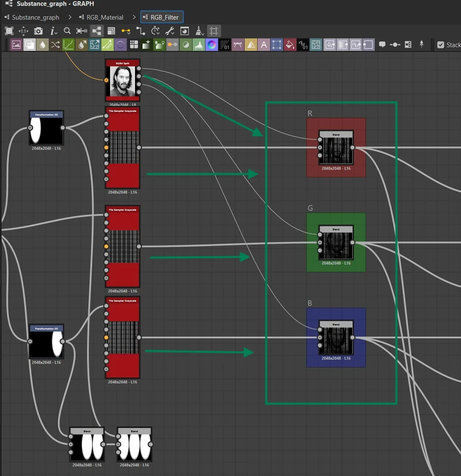The height and width of the screenshot is (476, 461).
Task: Expand chevron after Substance_graph breadcrumb
Action: [70, 17]
